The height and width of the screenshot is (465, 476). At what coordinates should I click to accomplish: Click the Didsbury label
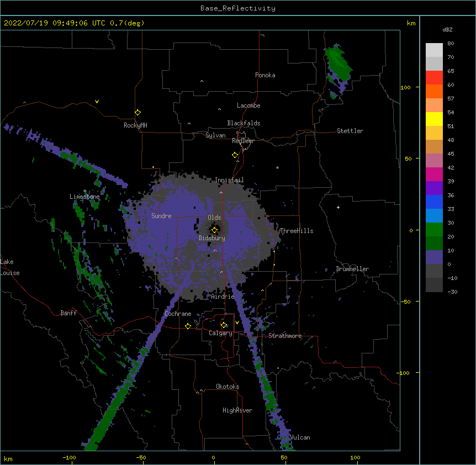212,238
